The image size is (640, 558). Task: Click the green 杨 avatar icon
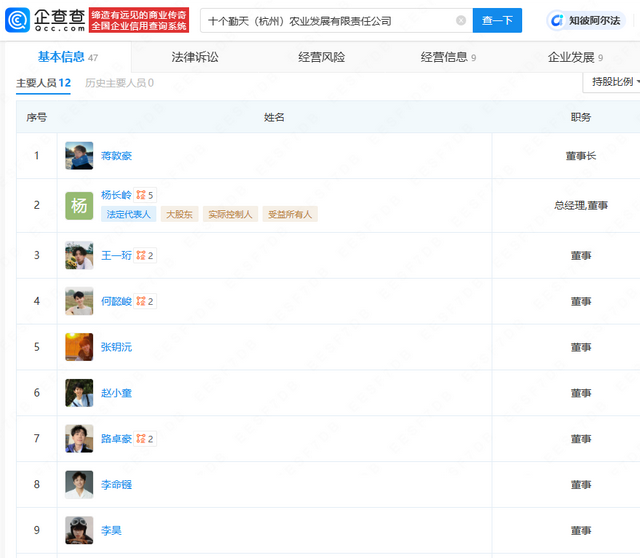tap(79, 205)
